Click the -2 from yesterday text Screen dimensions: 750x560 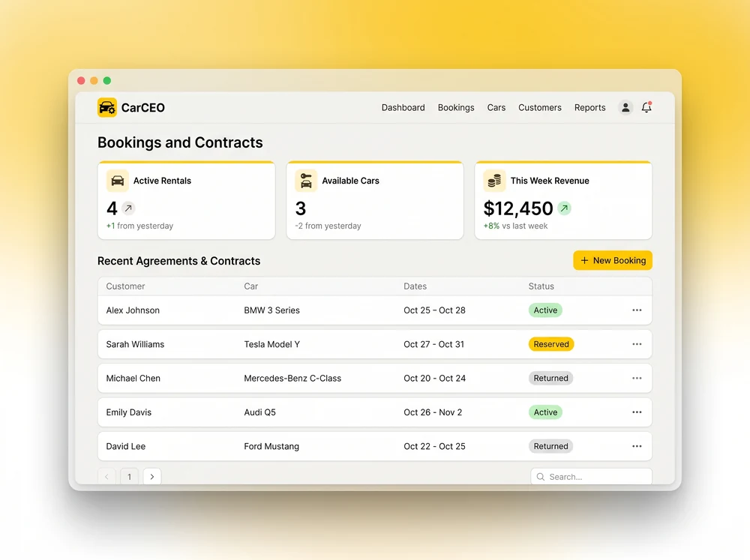coord(328,226)
